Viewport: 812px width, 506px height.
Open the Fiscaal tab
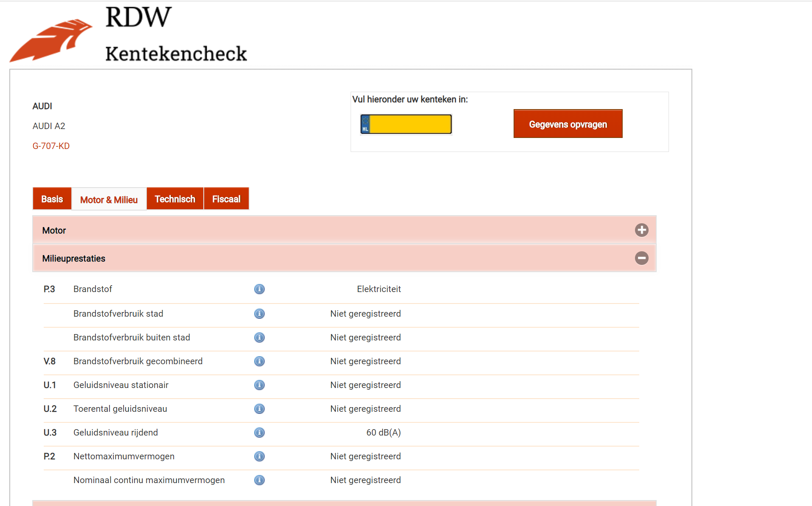coord(226,199)
